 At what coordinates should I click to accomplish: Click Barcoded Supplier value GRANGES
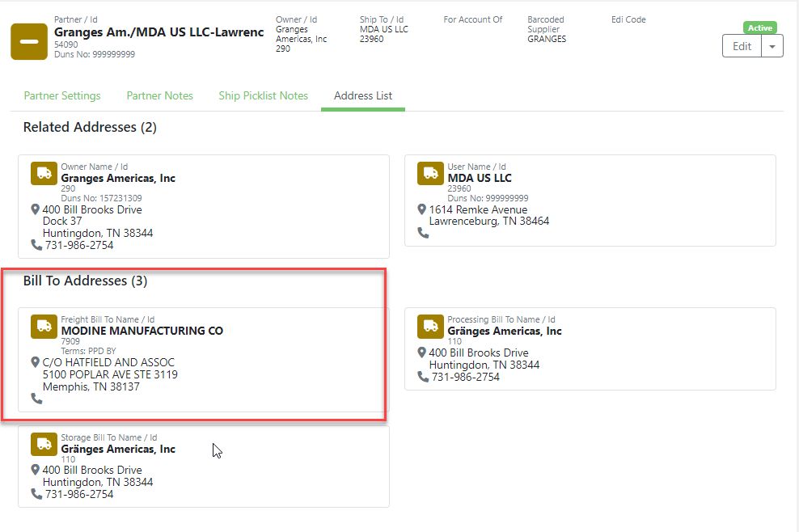(547, 40)
